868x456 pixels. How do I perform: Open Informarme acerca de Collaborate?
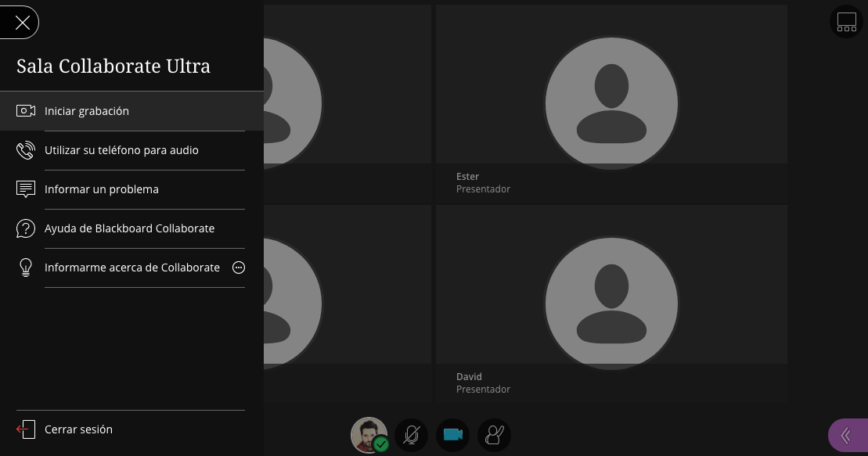[132, 267]
